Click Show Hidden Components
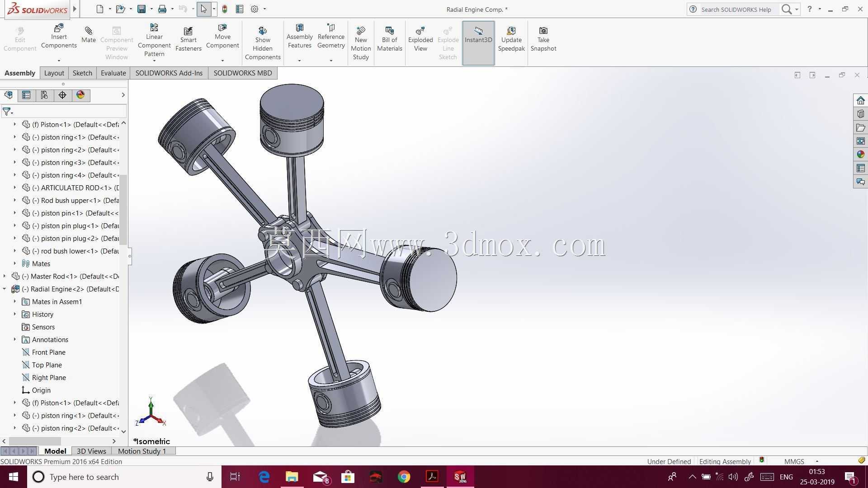The height and width of the screenshot is (488, 868). point(263,43)
